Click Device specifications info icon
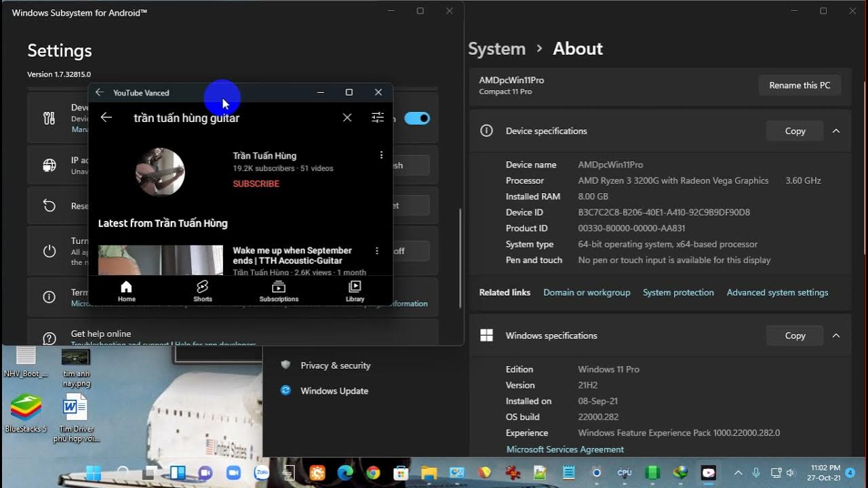868x488 pixels. pyautogui.click(x=486, y=131)
